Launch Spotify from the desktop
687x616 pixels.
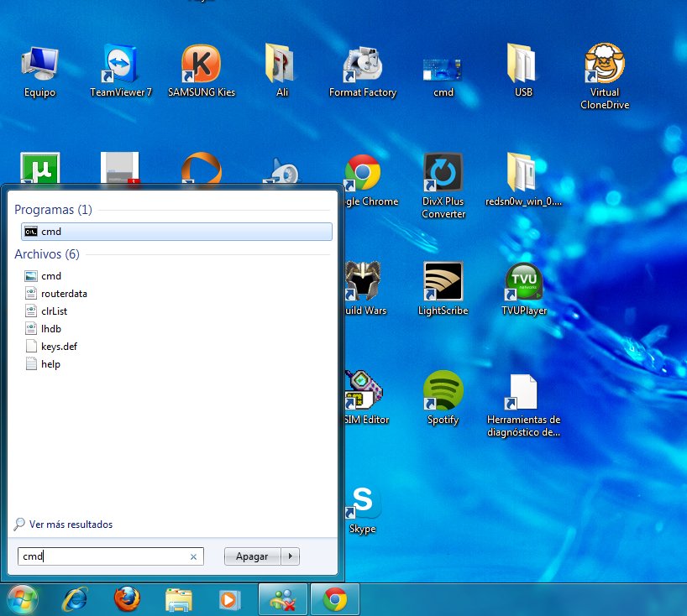point(443,399)
